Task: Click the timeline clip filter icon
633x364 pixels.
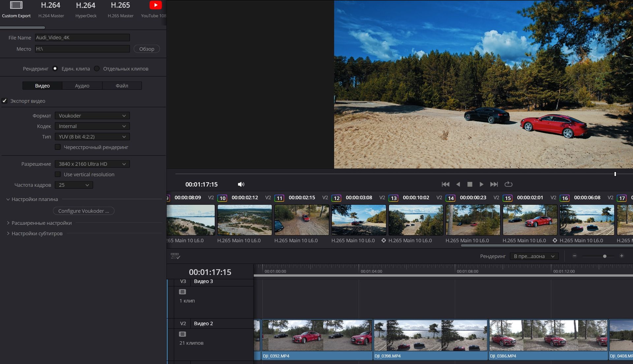Action: coord(175,256)
